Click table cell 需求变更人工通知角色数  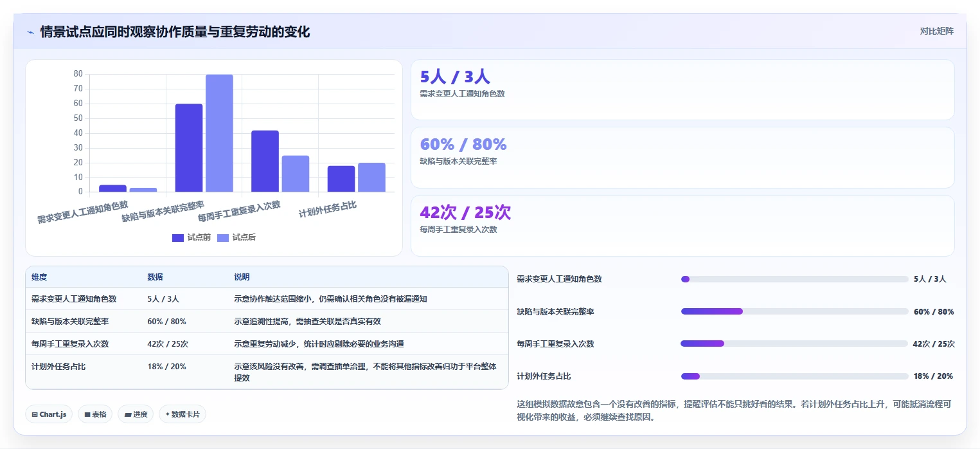(x=74, y=299)
